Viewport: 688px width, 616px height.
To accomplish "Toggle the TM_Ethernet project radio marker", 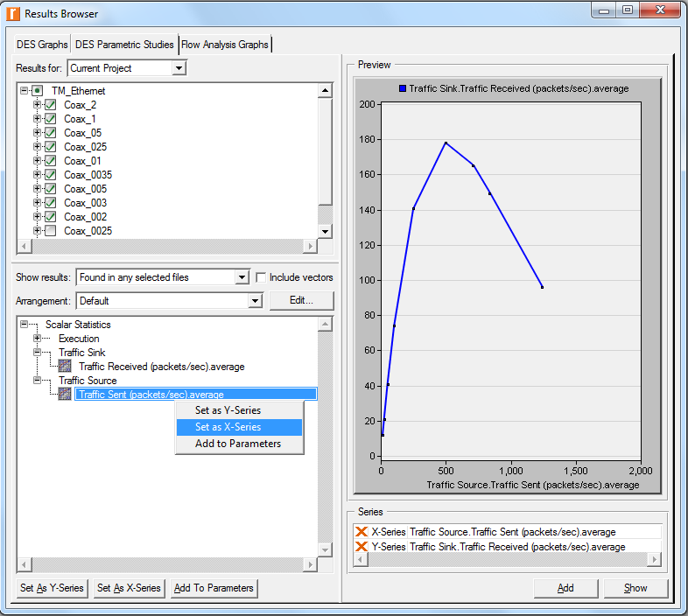I will tap(38, 91).
